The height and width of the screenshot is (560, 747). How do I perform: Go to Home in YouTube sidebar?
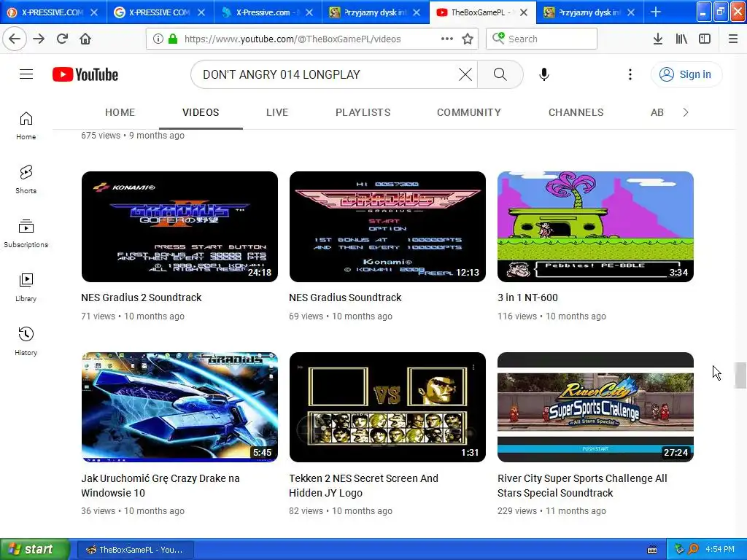(26, 126)
